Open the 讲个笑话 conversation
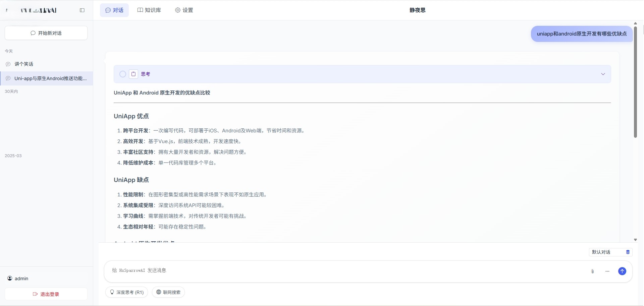This screenshot has width=644, height=306. pos(23,64)
